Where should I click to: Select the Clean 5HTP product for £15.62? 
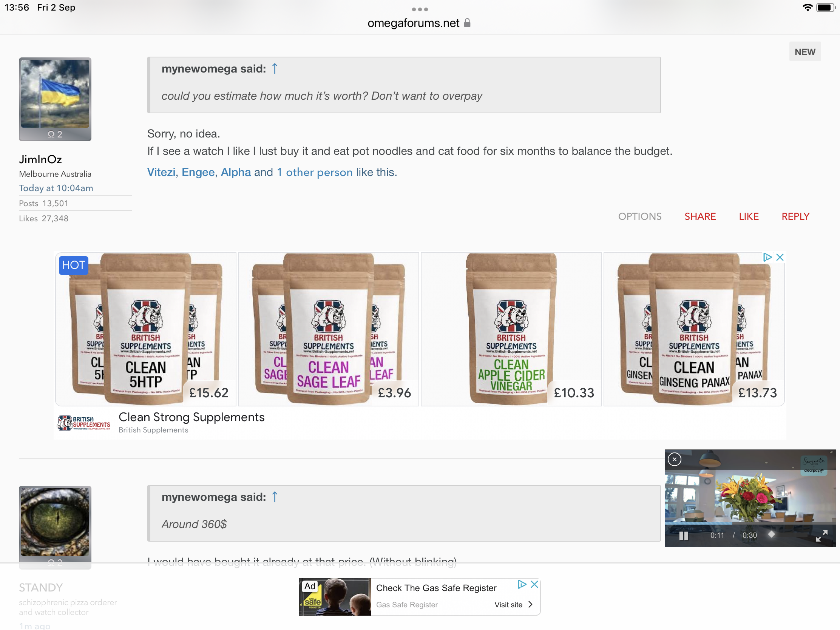pos(146,329)
